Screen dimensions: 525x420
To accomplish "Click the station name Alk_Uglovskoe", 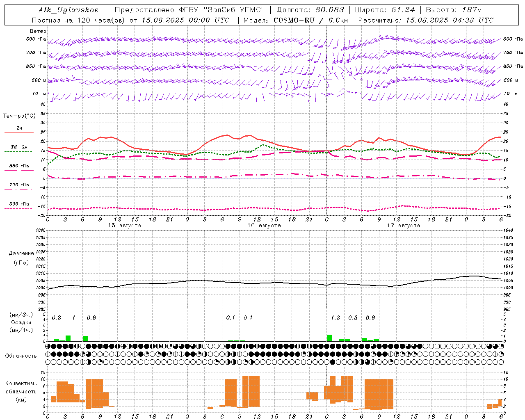I will click(x=68, y=10).
